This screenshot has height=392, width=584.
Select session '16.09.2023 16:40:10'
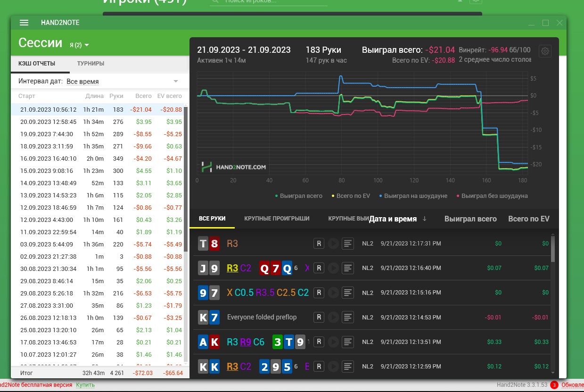click(99, 158)
